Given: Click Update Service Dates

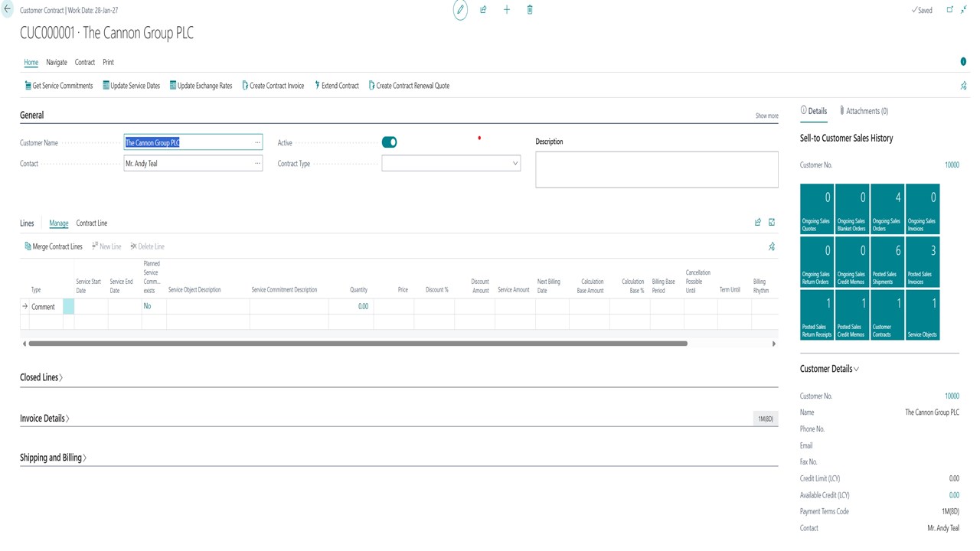Looking at the screenshot, I should click(132, 86).
